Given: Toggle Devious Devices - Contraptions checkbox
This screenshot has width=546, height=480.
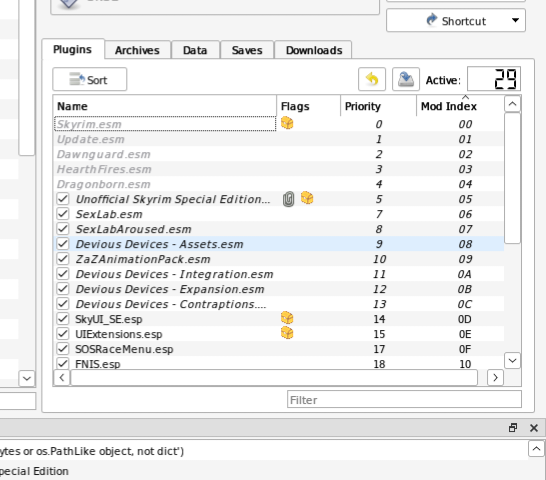Looking at the screenshot, I should [x=63, y=304].
